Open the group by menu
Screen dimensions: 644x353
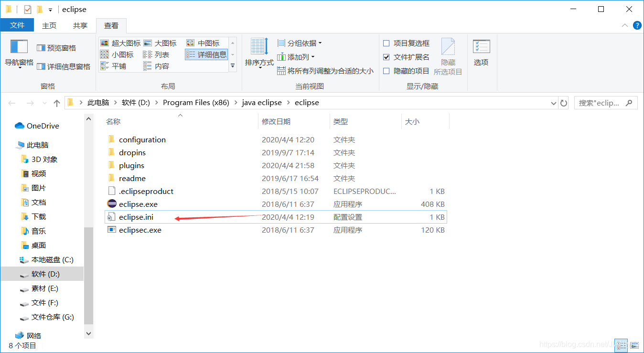[300, 43]
